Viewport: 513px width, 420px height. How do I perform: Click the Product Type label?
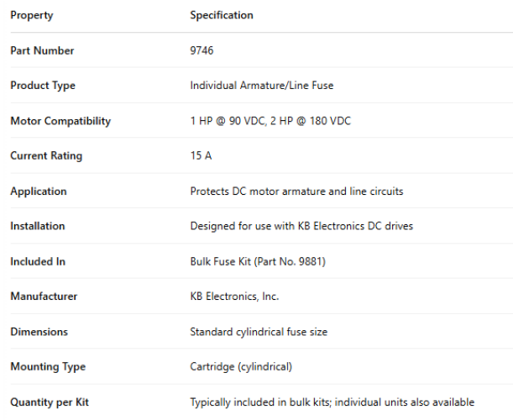click(x=43, y=86)
